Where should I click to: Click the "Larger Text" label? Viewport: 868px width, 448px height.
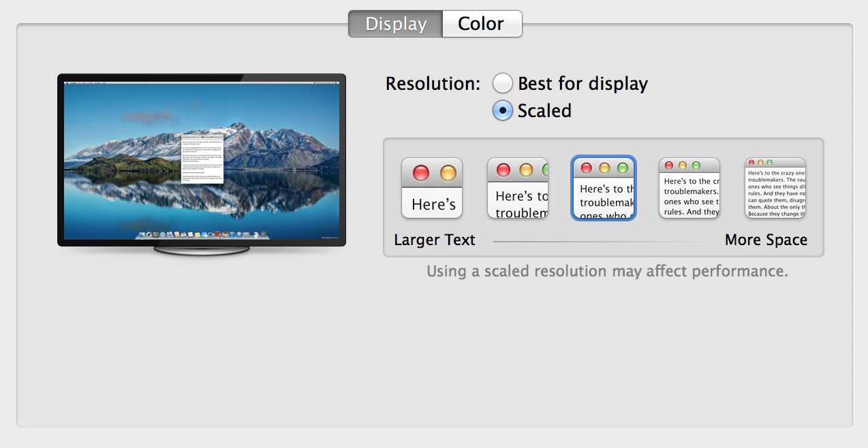(435, 240)
